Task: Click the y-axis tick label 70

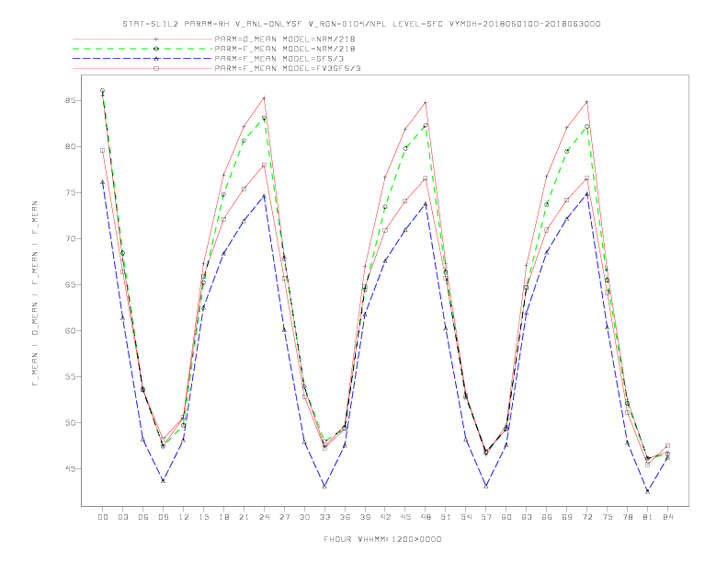Action: click(x=71, y=239)
